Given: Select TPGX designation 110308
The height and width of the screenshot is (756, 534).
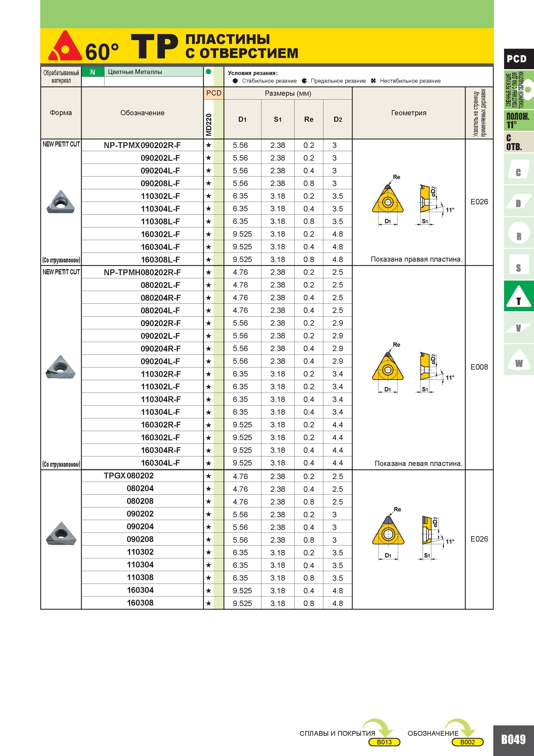Looking at the screenshot, I should click(140, 577).
